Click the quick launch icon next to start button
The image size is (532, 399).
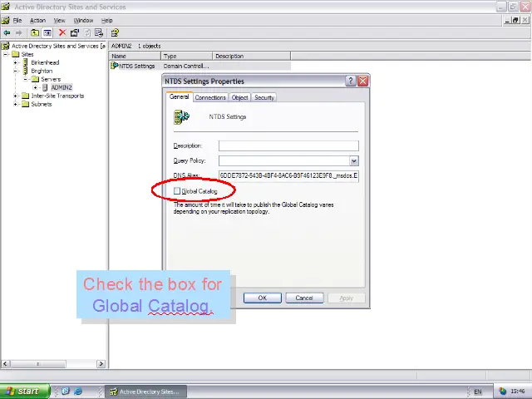click(x=65, y=392)
